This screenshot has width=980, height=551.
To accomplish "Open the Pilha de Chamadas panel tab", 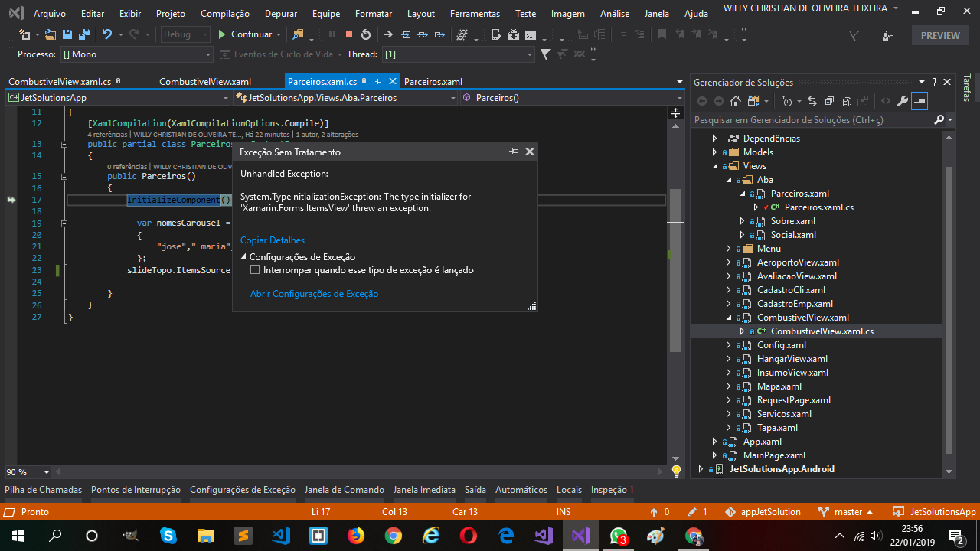I will tap(44, 490).
